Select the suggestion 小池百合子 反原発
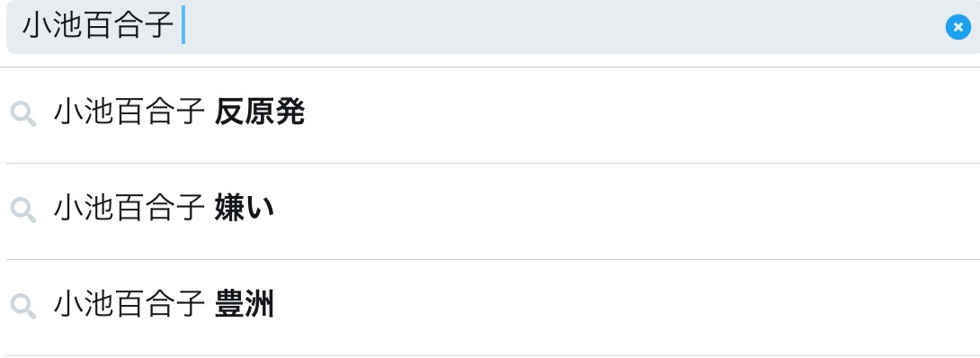Viewport: 980px width, 358px height. pyautogui.click(x=493, y=115)
